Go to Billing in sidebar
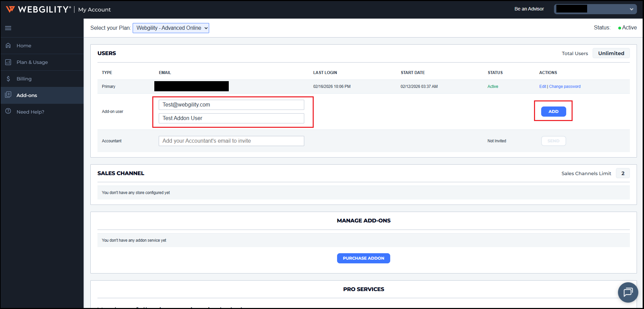The width and height of the screenshot is (644, 309). coord(24,79)
